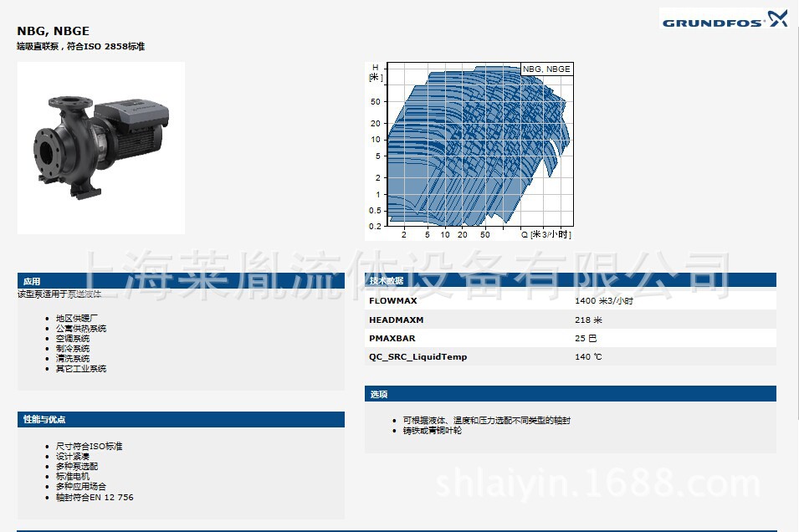Click the NBG, NBGE legend label in chart
The image size is (799, 532).
[x=546, y=69]
